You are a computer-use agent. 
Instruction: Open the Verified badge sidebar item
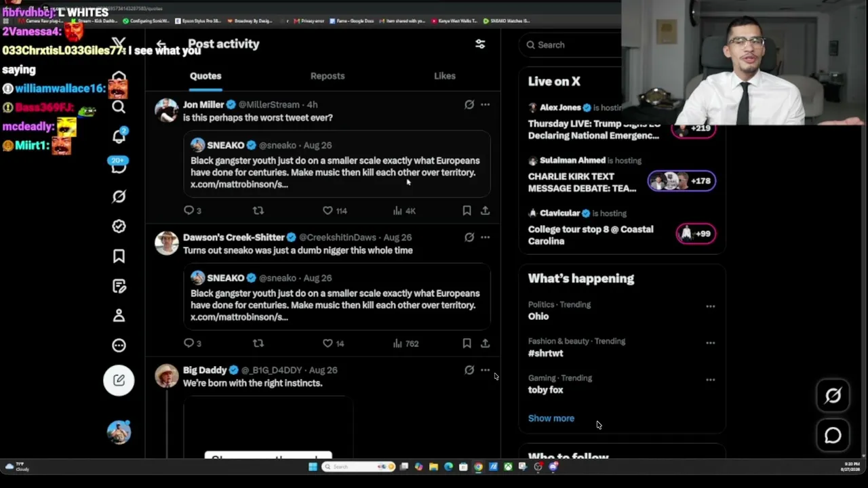point(119,226)
